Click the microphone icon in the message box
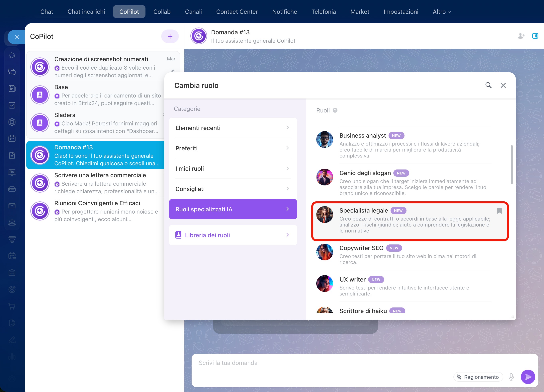This screenshot has width=544, height=392. click(x=511, y=377)
